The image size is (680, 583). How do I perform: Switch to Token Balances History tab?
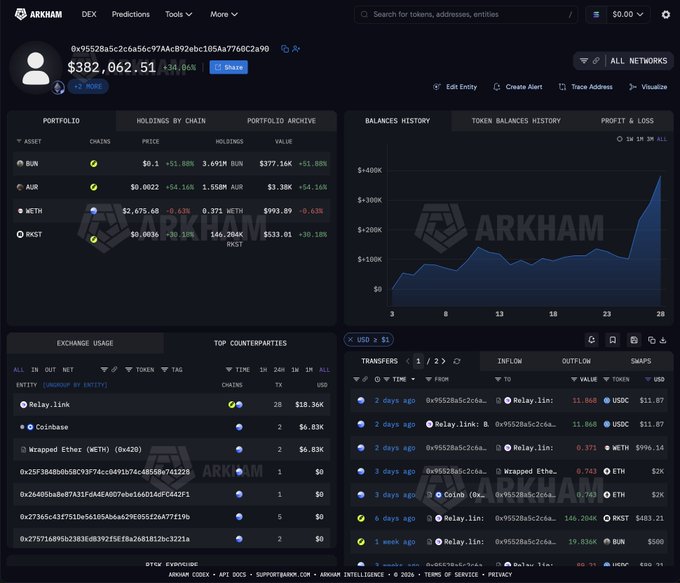pyautogui.click(x=516, y=121)
